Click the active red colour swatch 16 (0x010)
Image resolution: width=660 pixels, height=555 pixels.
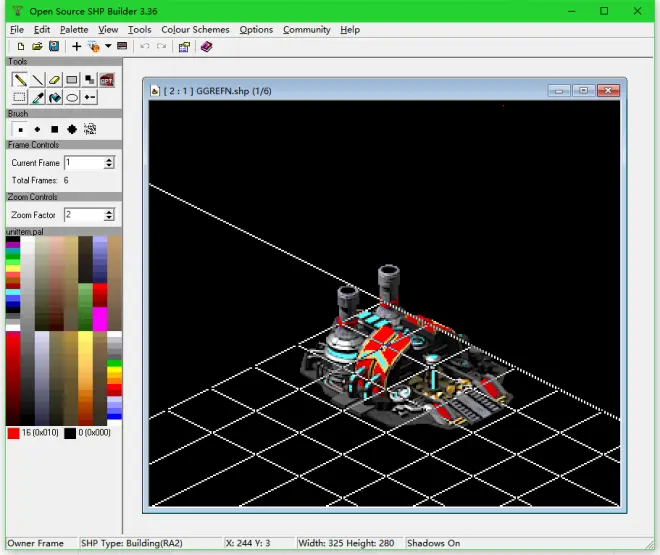(x=13, y=433)
